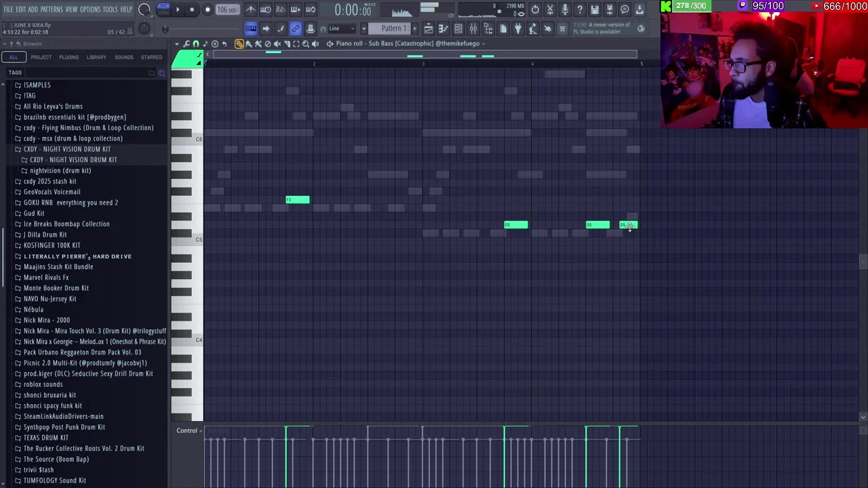868x488 pixels.
Task: Open the audio editor scissors icon
Action: 550,9
